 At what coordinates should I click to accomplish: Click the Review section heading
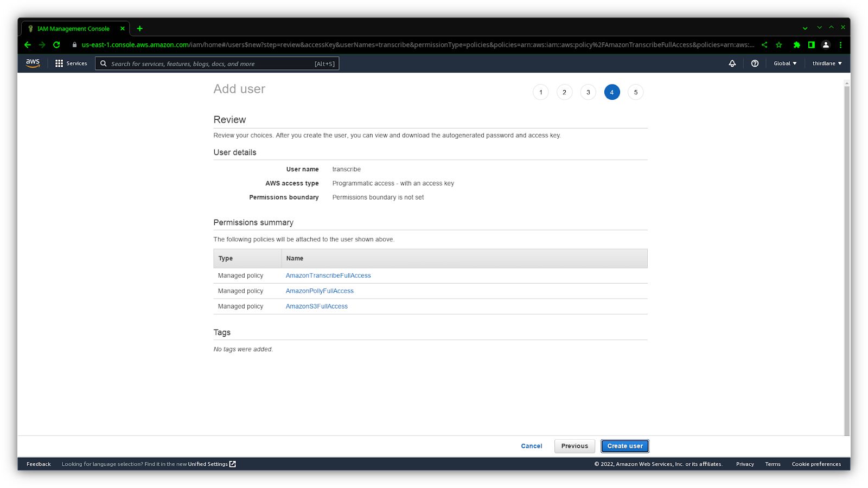click(229, 120)
